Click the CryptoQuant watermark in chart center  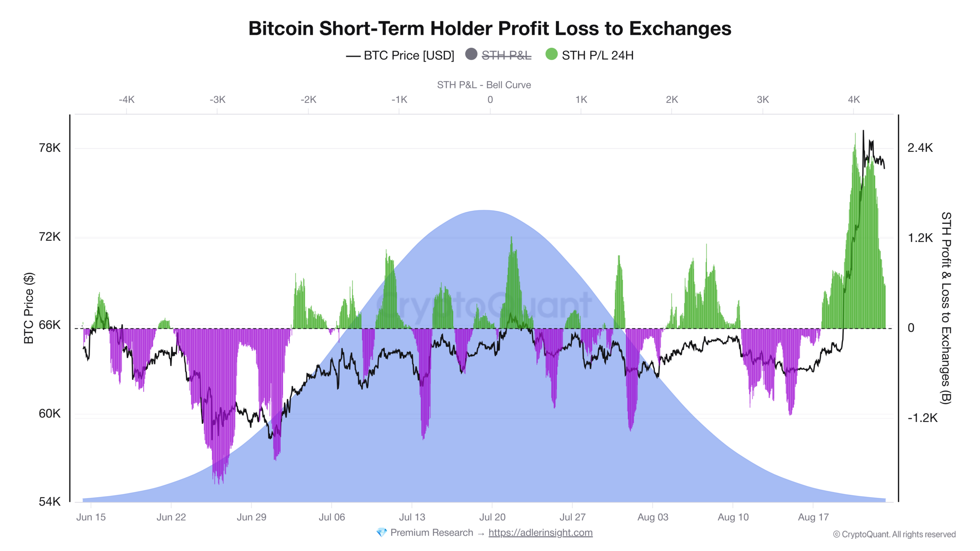tap(484, 305)
